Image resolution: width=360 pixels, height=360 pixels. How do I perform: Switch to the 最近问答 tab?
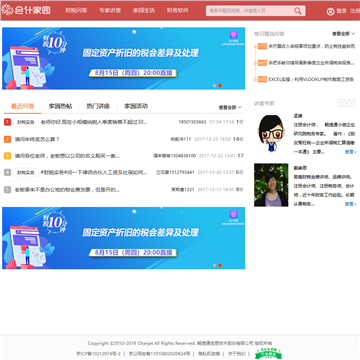[22, 106]
